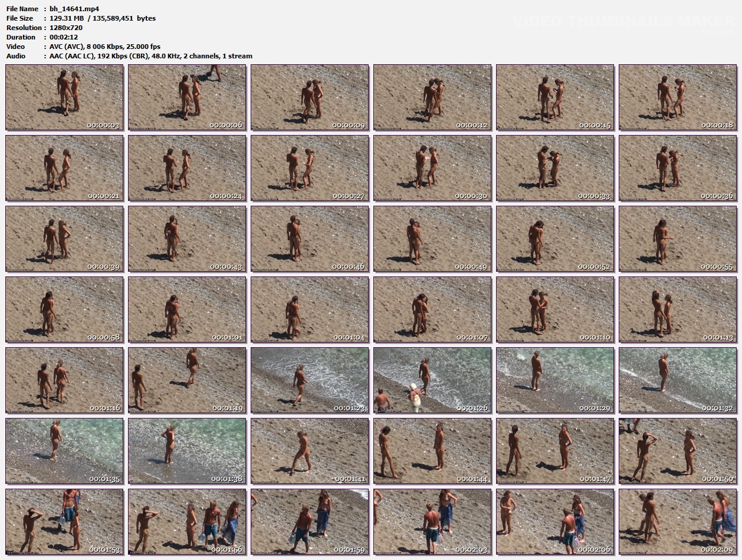The image size is (742, 560).
Task: Click the frame stamped 00:00:46
Action: 310,239
